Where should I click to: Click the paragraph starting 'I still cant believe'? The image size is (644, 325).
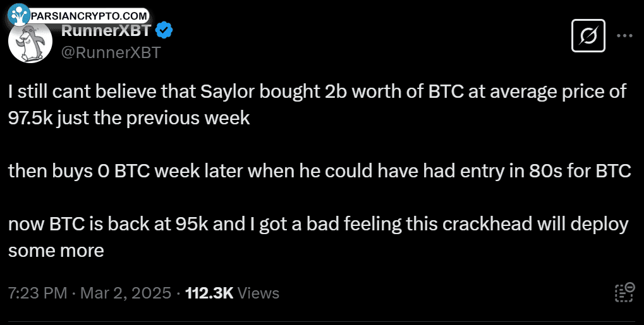[x=317, y=105]
